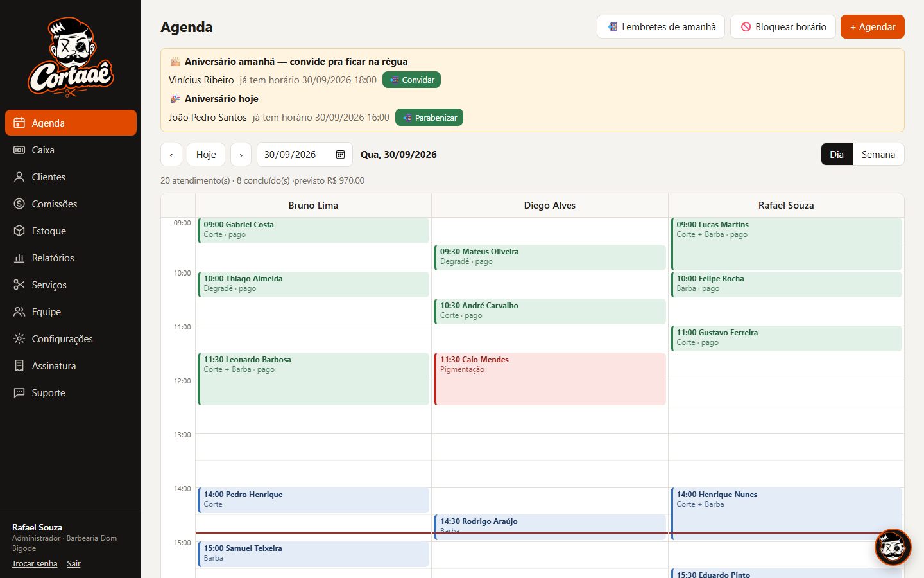Click the Bloquear horário button
The height and width of the screenshot is (578, 924).
coord(783,27)
